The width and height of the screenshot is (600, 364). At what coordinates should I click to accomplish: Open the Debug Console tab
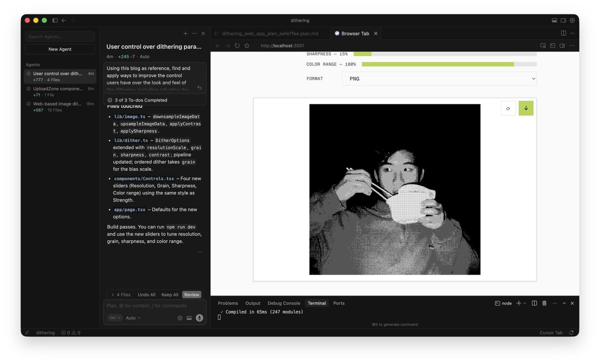tap(284, 303)
